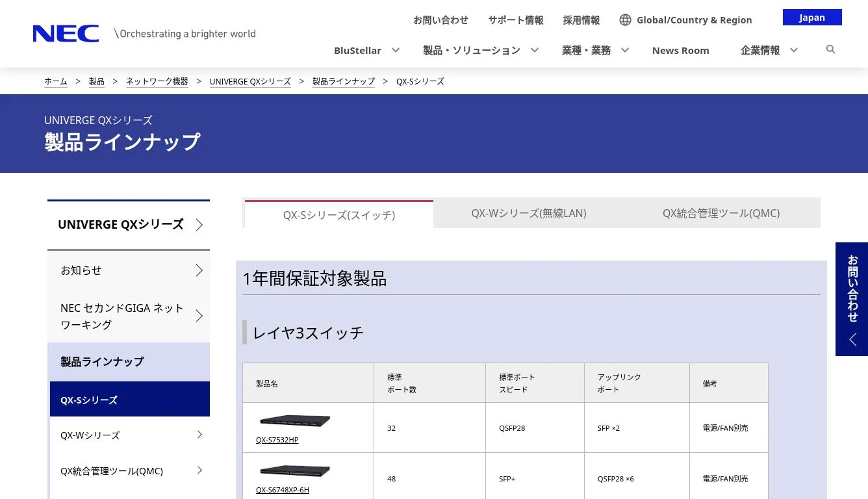Open the QX-S6748XP-6H product link

point(283,490)
